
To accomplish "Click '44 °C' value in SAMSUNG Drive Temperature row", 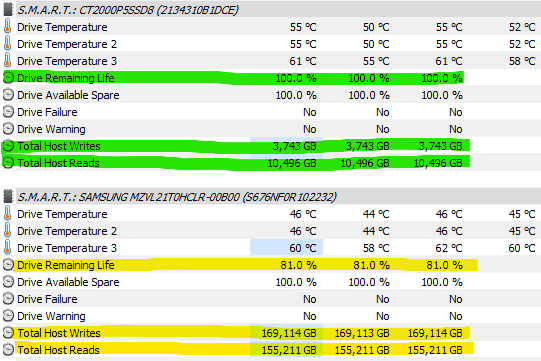I will click(376, 214).
